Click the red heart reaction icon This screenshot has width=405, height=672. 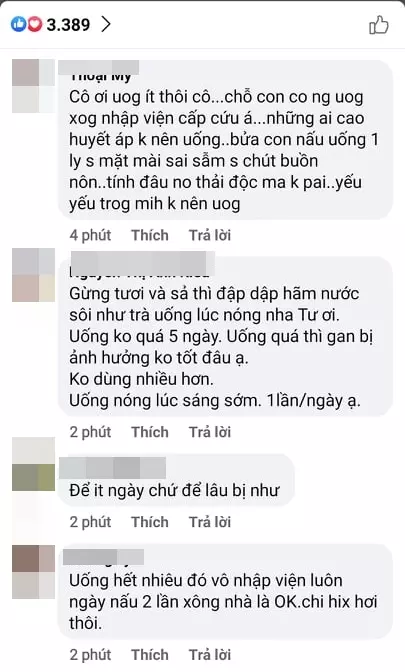pyautogui.click(x=35, y=24)
